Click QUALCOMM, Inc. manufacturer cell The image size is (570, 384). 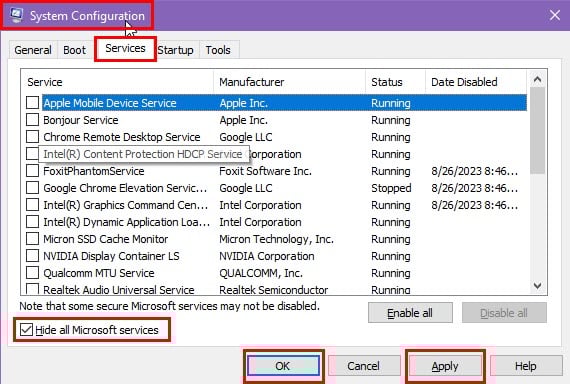coord(261,273)
